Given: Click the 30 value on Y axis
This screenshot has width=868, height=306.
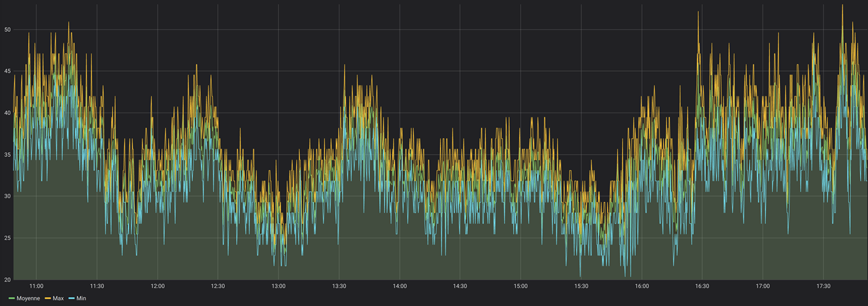Looking at the screenshot, I should coord(7,196).
